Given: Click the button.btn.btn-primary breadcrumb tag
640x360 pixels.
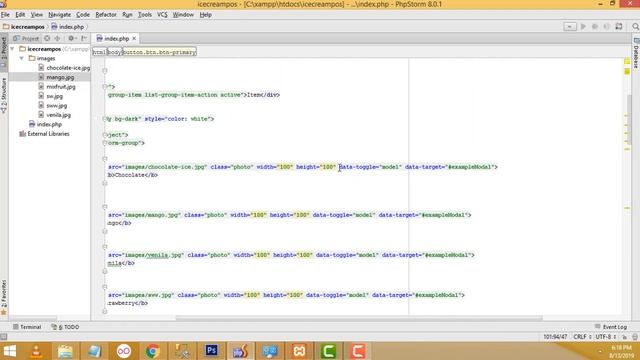Looking at the screenshot, I should (159, 52).
